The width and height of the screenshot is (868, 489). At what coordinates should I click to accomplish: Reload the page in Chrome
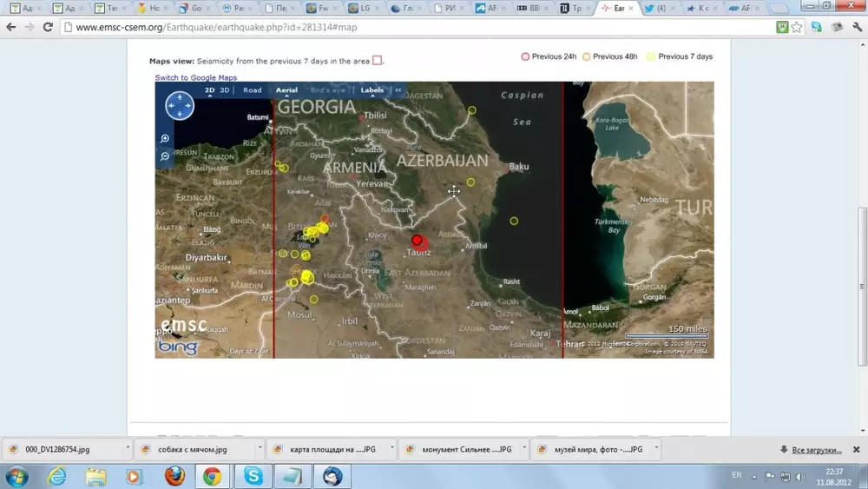tap(49, 27)
